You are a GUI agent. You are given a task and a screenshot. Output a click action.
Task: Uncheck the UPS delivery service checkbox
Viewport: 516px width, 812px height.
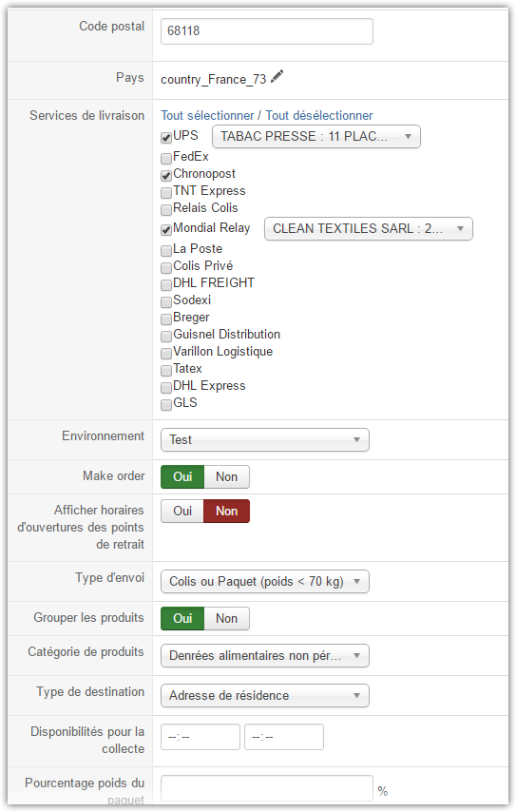166,138
